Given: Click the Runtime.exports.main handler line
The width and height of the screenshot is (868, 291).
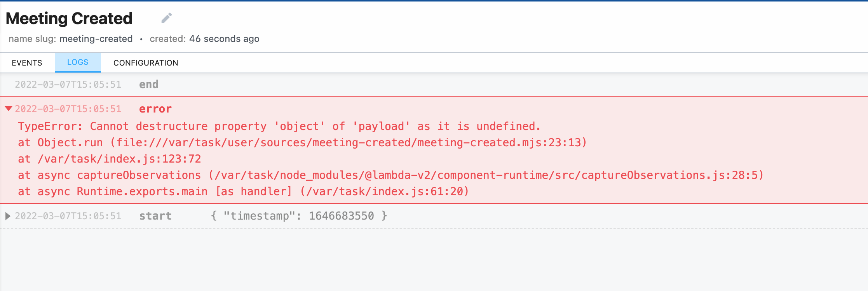Looking at the screenshot, I should [243, 191].
